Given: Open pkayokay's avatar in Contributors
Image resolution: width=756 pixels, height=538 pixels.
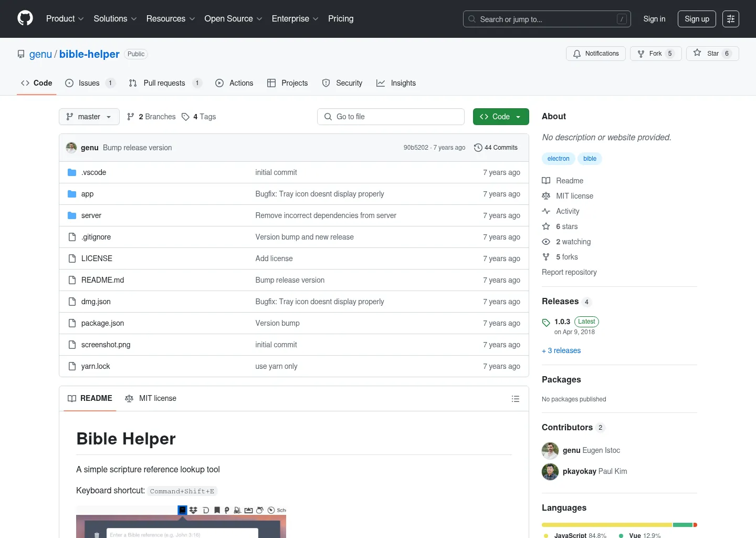Looking at the screenshot, I should (x=550, y=471).
